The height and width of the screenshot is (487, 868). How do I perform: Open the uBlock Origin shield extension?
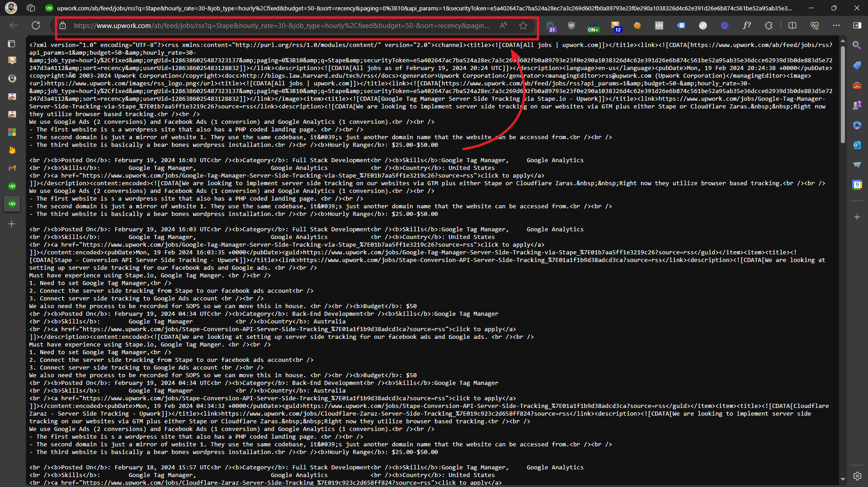tap(571, 26)
